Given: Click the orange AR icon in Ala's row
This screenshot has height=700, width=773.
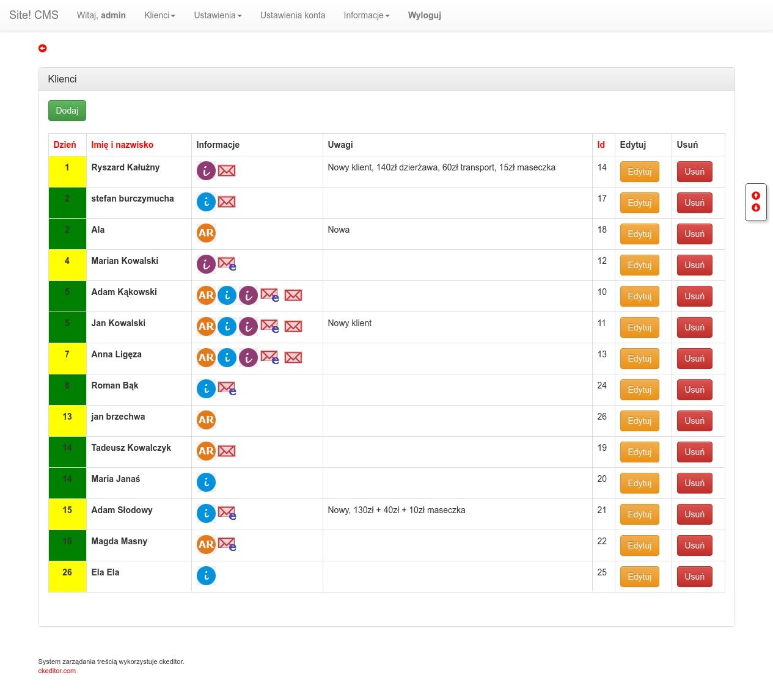Looking at the screenshot, I should click(x=206, y=233).
